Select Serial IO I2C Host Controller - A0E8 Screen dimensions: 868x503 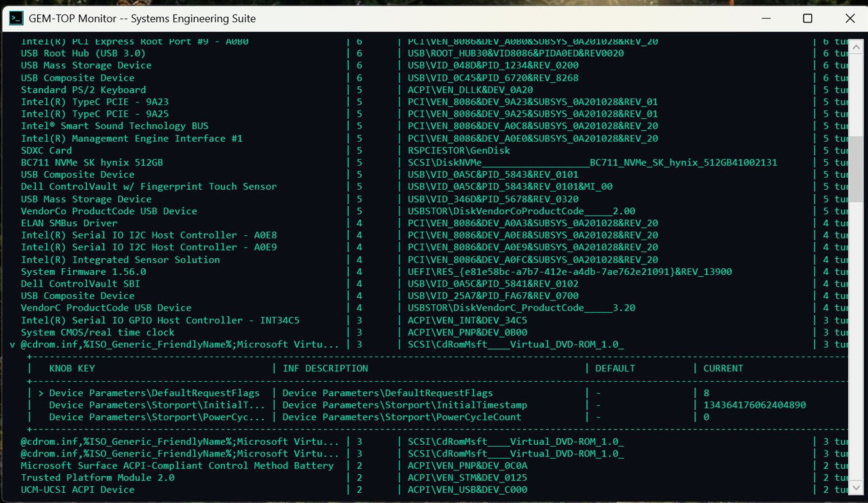[x=149, y=236]
